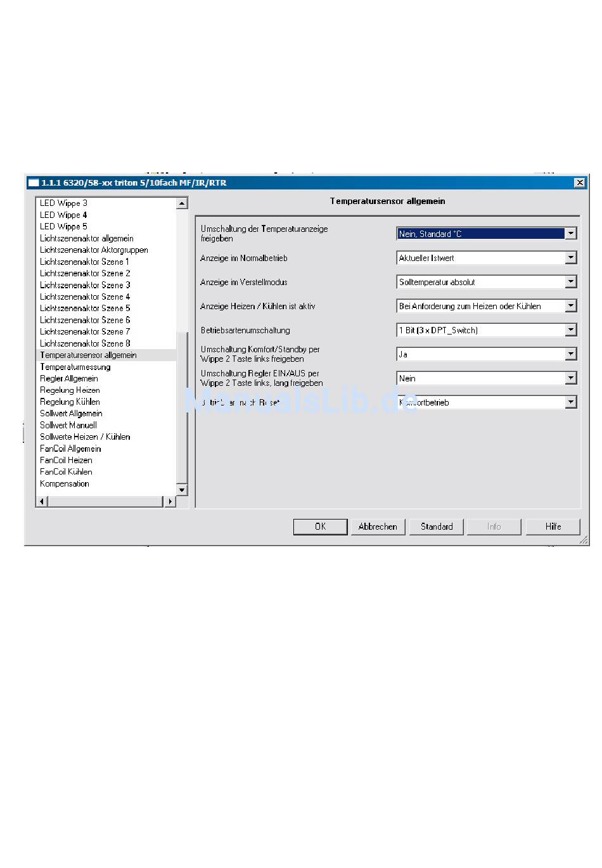This screenshot has height=868, width=602.
Task: Select Sollwerte Heizen / Kühlen
Action: pos(85,437)
